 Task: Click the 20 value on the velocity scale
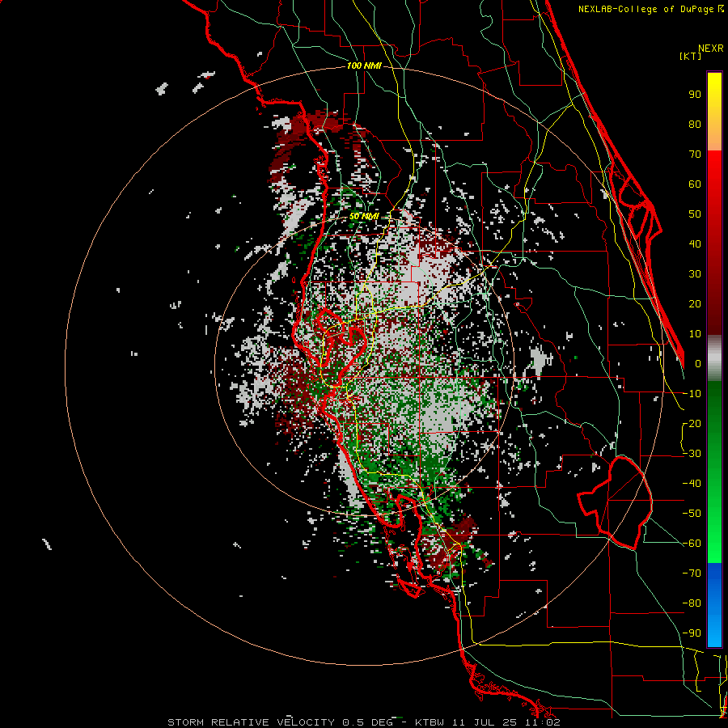click(x=695, y=303)
